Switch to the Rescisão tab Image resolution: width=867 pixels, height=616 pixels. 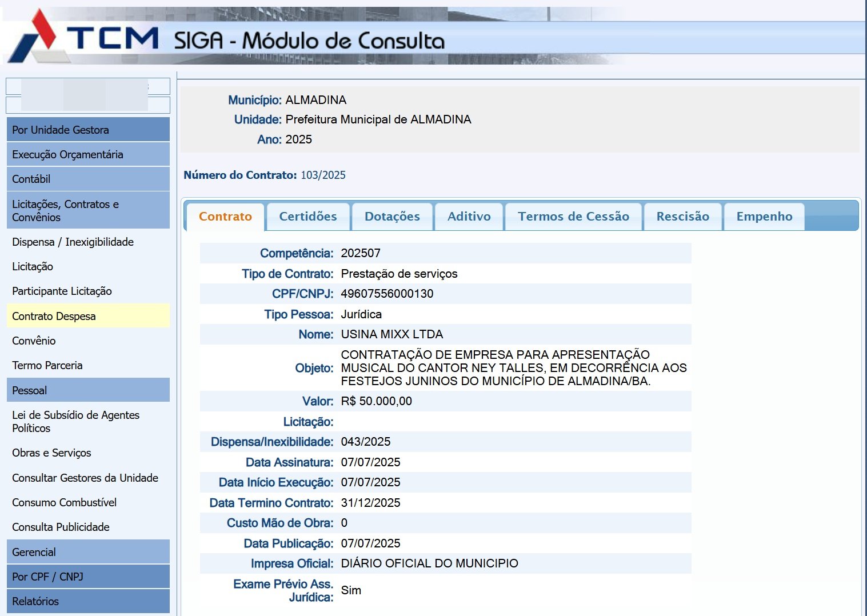click(682, 217)
